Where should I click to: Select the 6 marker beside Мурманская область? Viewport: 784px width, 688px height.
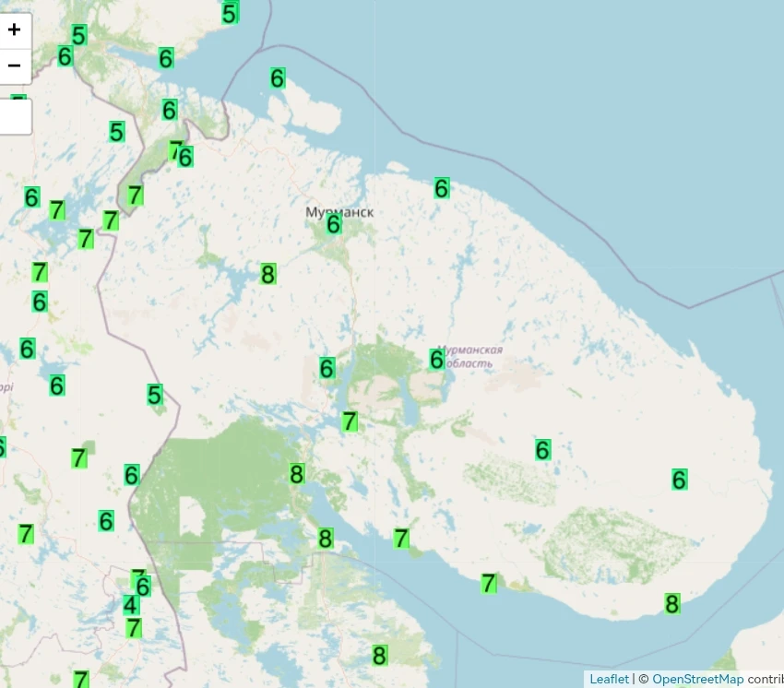coord(436,360)
